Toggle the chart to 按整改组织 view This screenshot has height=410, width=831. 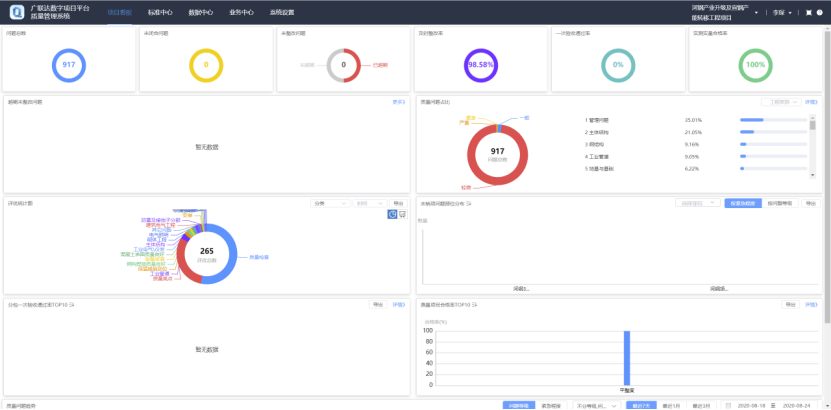pyautogui.click(x=742, y=203)
